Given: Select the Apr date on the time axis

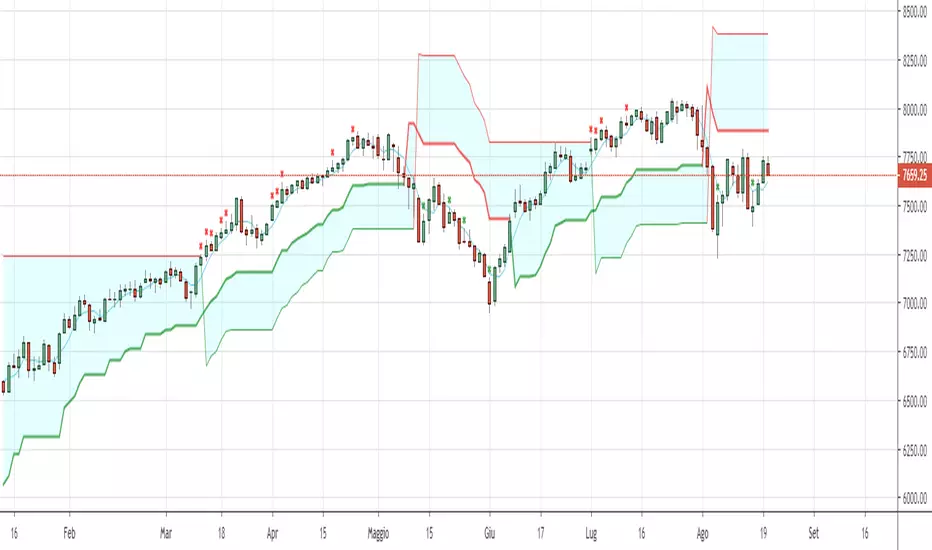Looking at the screenshot, I should (x=271, y=535).
